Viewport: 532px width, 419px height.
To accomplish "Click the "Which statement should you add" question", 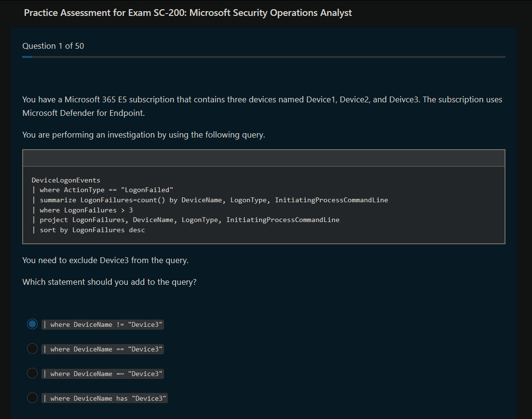I will coord(109,282).
